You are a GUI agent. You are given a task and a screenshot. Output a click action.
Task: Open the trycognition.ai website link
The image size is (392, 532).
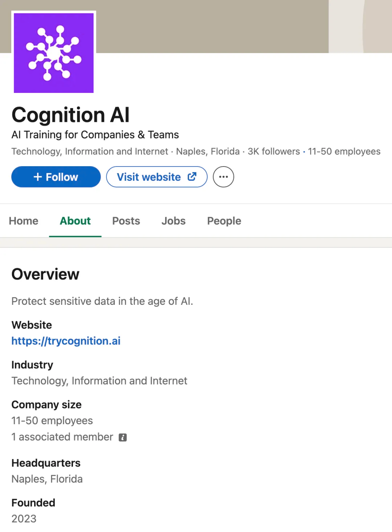[x=66, y=341]
